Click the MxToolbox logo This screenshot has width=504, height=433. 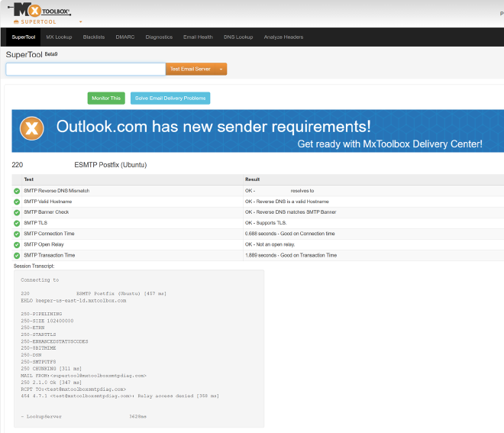(39, 10)
